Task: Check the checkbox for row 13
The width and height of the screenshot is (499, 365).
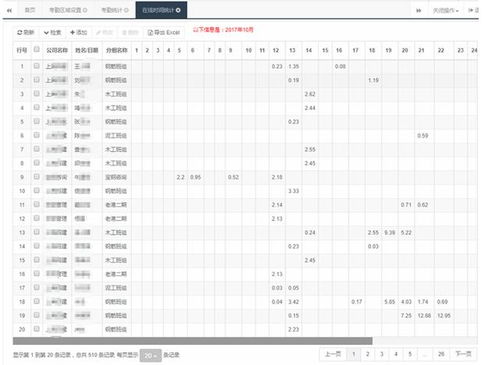Action: [x=37, y=232]
